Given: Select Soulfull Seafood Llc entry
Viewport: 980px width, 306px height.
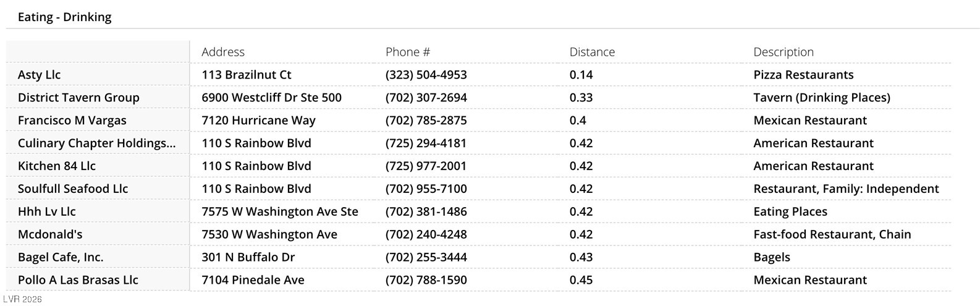Looking at the screenshot, I should (73, 189).
